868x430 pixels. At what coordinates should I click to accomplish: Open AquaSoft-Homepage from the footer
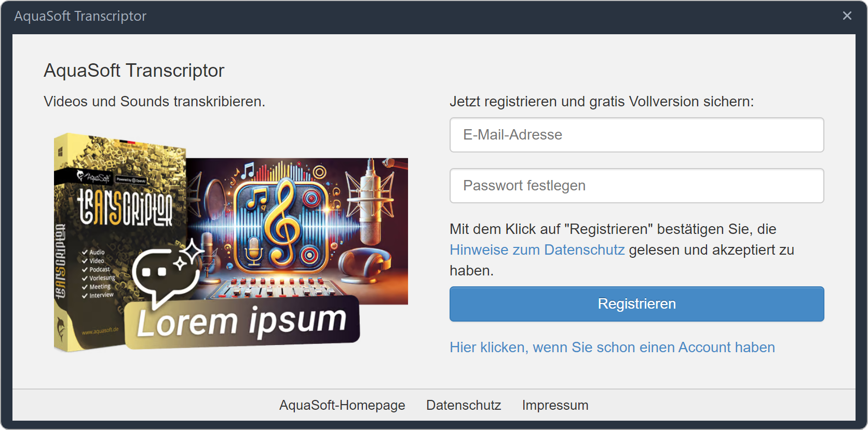point(342,405)
